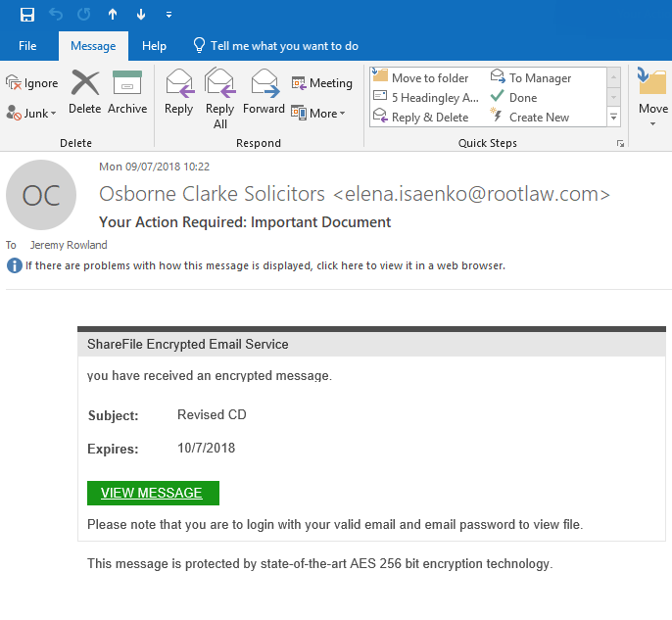Switch to the Help tab
This screenshot has width=672, height=620.
(154, 46)
